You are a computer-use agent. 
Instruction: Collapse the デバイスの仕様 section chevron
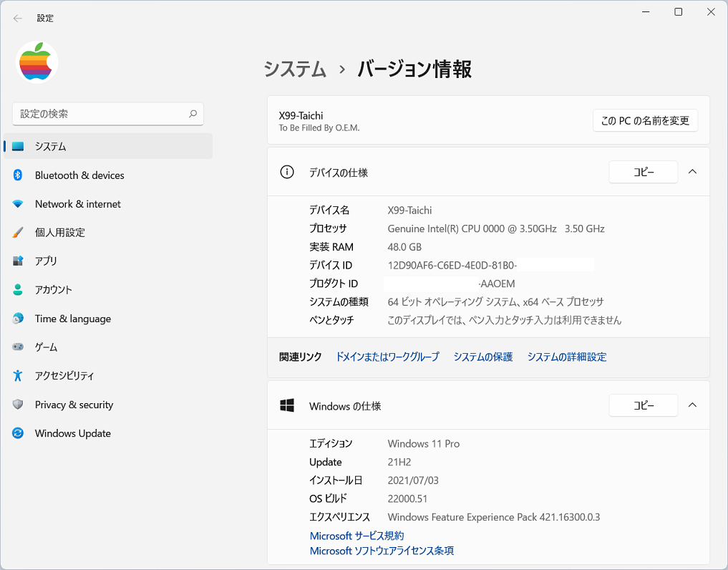click(x=692, y=172)
